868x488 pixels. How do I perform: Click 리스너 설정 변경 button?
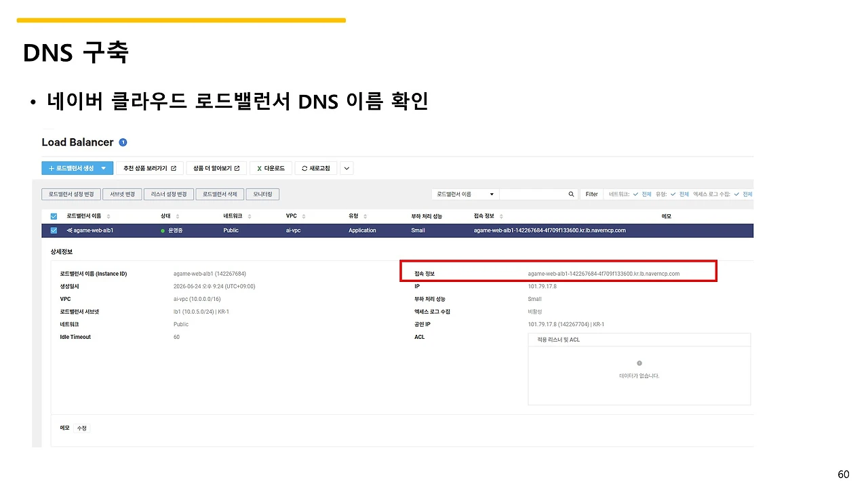tap(169, 194)
